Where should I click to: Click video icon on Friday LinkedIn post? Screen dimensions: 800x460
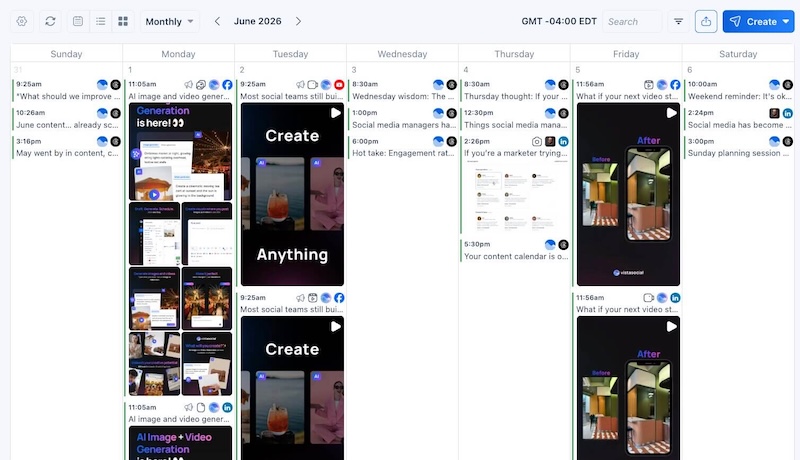point(648,298)
